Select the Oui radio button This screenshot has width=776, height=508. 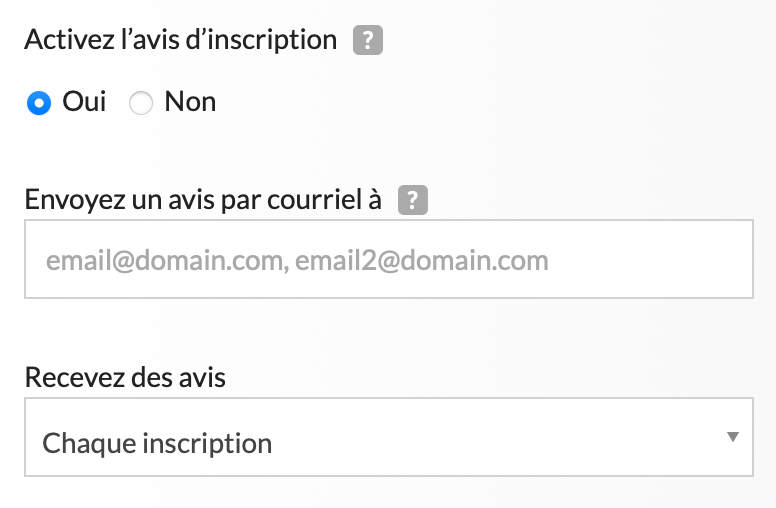tap(39, 103)
